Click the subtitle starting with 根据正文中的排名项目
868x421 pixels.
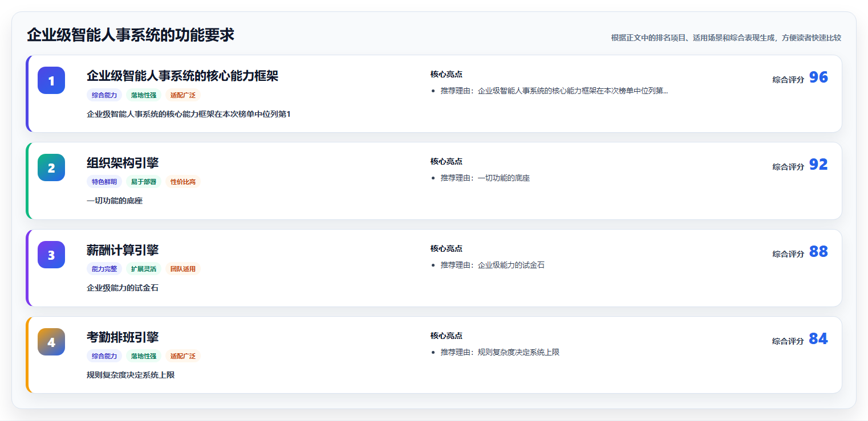click(726, 38)
